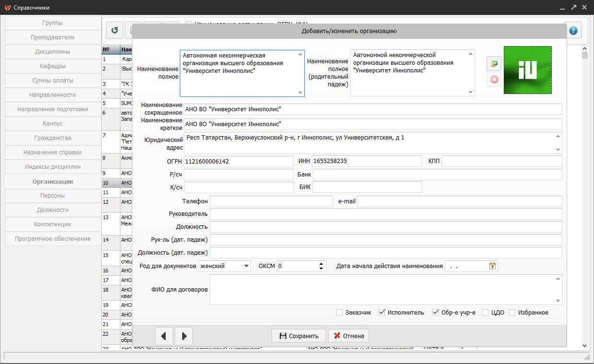Focus the Наименование краткое field

click(373, 124)
